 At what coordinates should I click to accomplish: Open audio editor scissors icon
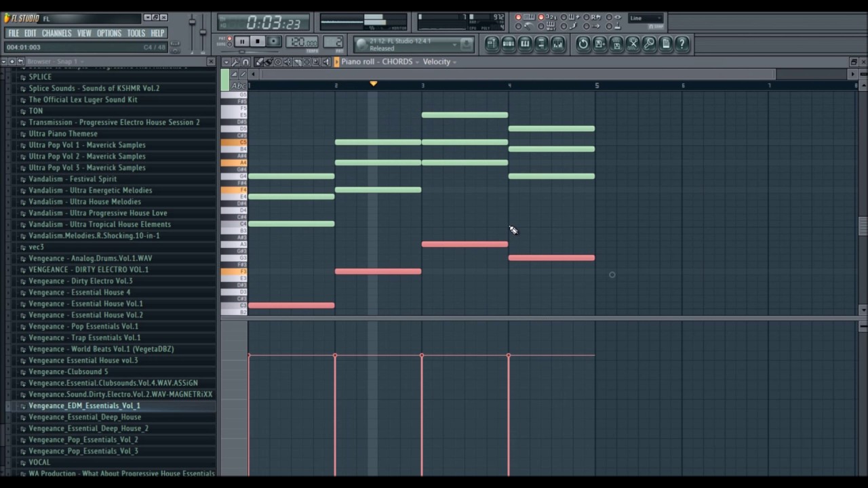click(x=633, y=43)
